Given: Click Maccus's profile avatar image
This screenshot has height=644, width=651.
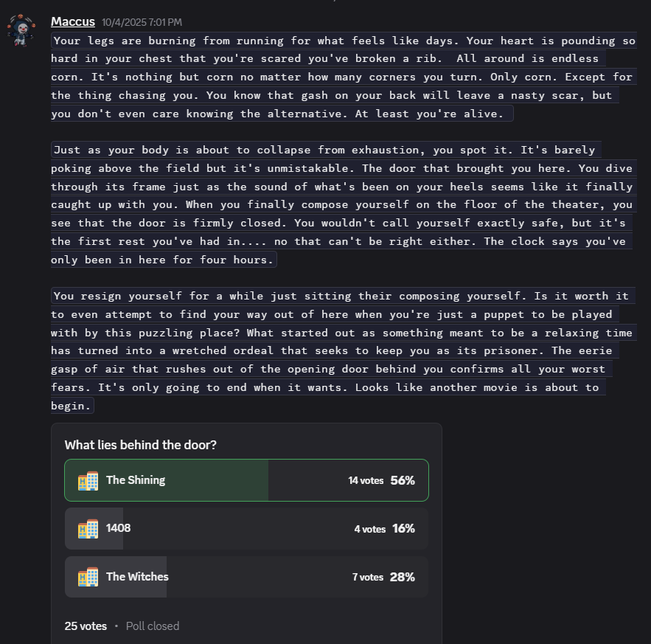Looking at the screenshot, I should [20, 31].
